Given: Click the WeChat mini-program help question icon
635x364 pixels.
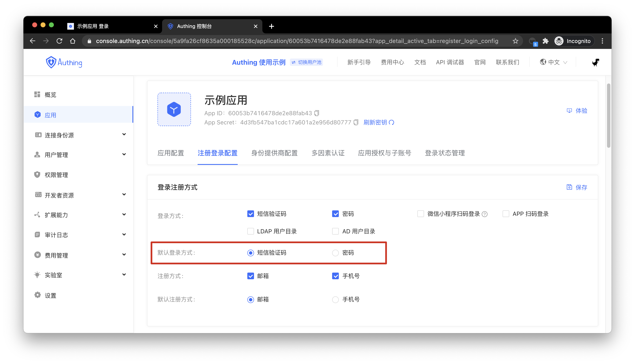Looking at the screenshot, I should click(485, 214).
